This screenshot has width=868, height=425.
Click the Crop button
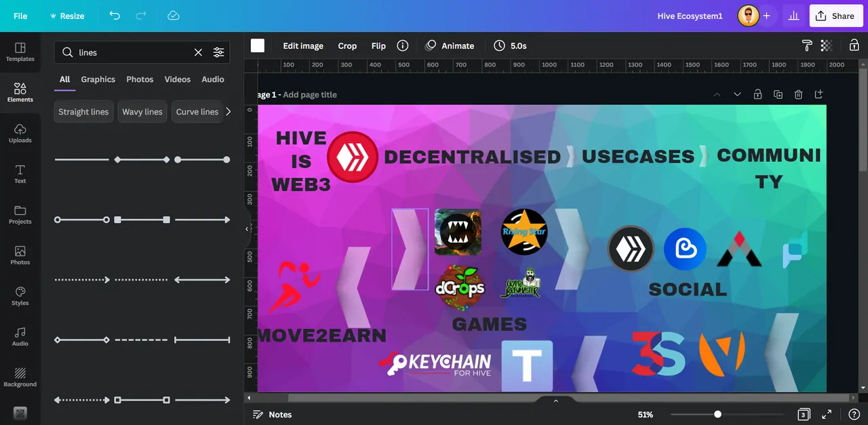pos(347,45)
